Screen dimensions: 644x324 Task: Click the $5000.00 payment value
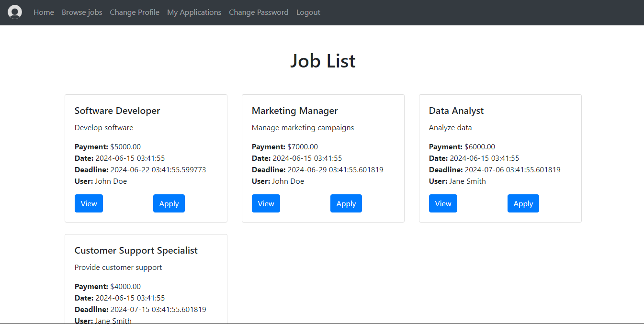[x=125, y=147]
